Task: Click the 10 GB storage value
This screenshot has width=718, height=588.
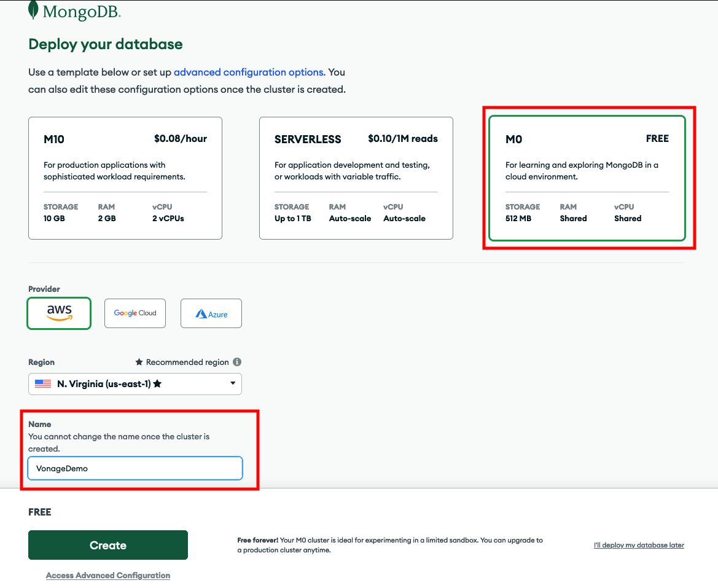Action: point(54,219)
